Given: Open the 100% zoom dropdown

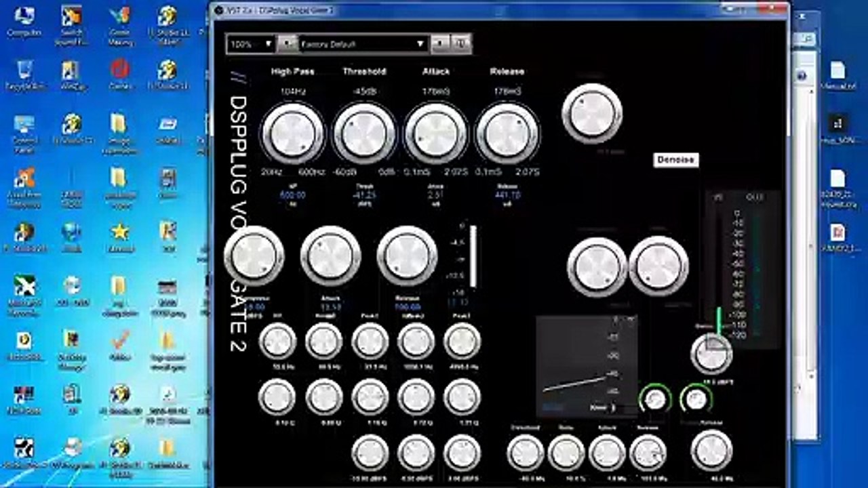Looking at the screenshot, I should (x=251, y=44).
